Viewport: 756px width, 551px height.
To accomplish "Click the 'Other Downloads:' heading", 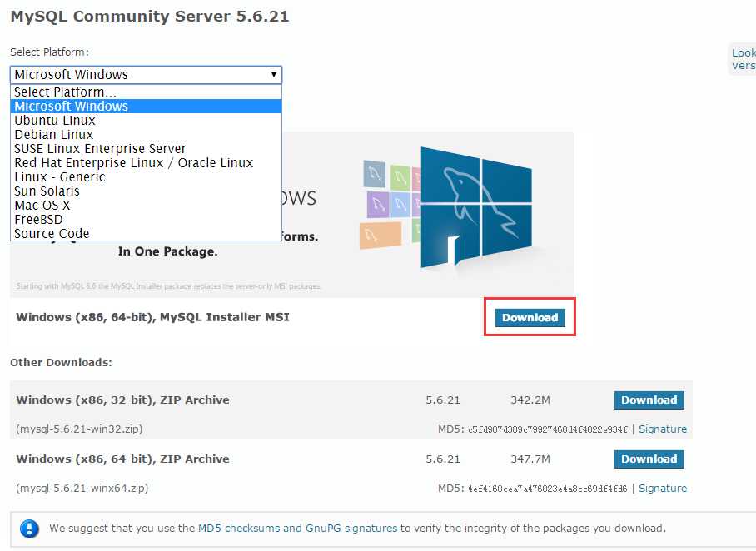I will point(61,363).
